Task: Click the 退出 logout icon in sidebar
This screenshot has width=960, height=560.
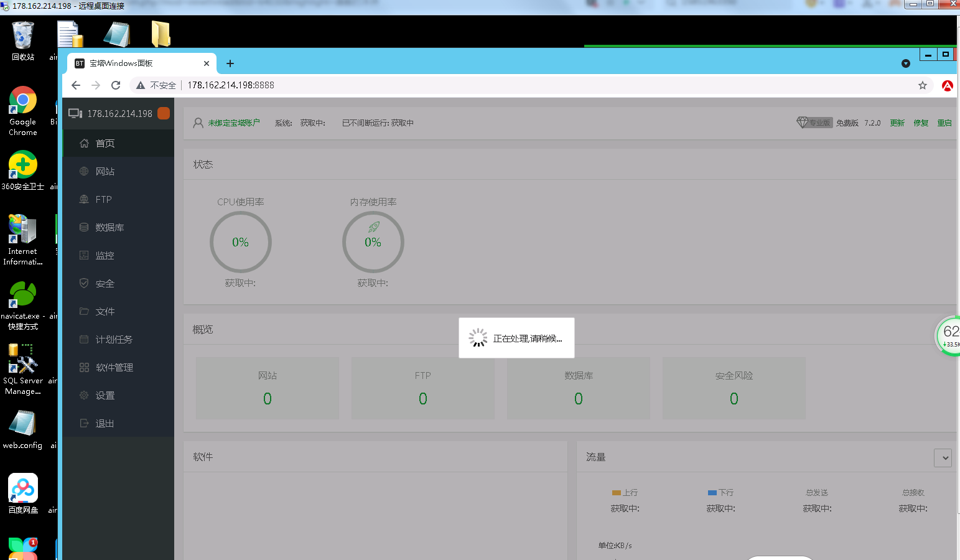Action: point(84,423)
